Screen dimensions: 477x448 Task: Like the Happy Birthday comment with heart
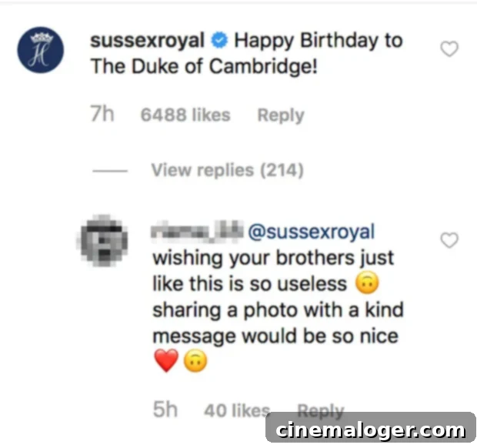coord(449,49)
